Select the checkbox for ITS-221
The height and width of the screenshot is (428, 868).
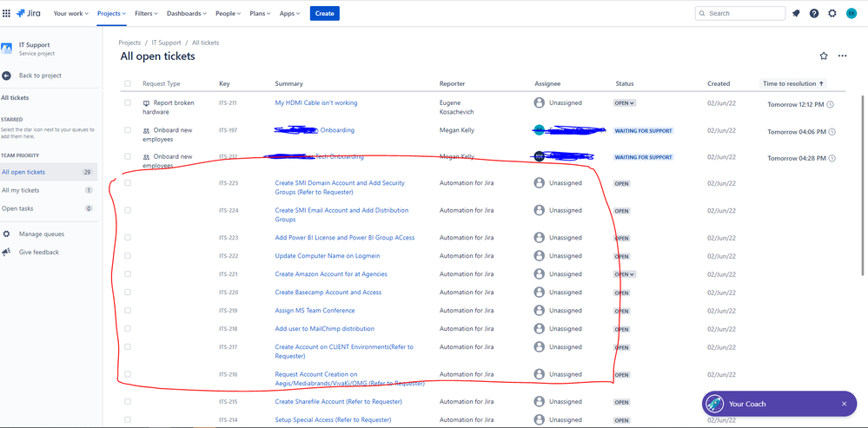click(x=128, y=273)
